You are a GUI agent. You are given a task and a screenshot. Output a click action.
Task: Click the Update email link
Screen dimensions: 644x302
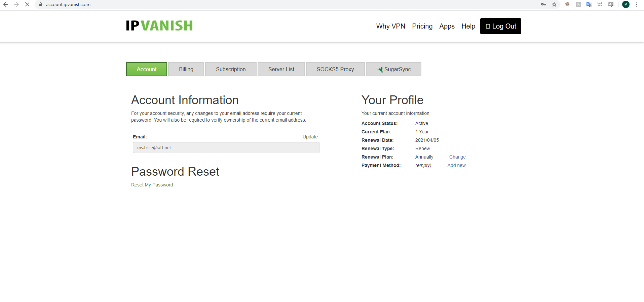click(310, 137)
